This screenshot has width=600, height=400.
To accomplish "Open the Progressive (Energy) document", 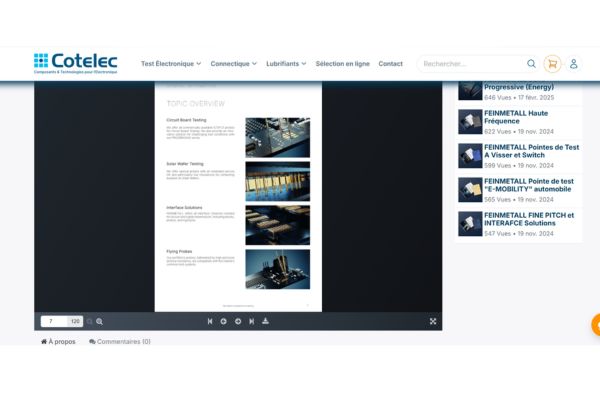I will [518, 87].
